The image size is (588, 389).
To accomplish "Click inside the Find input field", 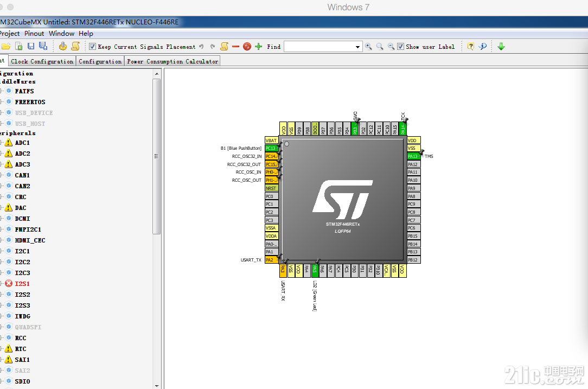I will 319,47.
